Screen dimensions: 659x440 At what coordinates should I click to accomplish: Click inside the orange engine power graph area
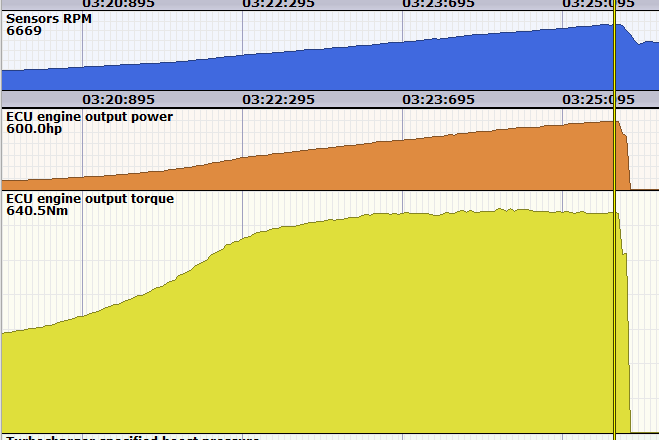point(400,165)
